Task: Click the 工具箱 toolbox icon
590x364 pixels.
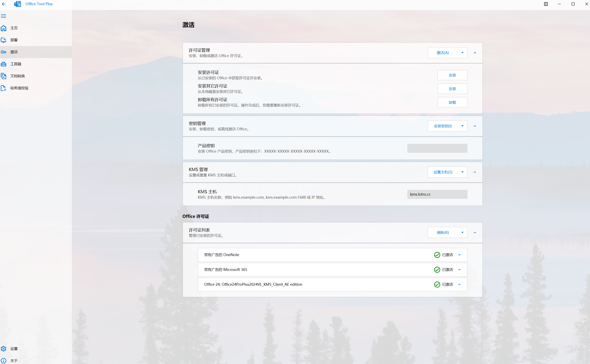Action: 4,64
